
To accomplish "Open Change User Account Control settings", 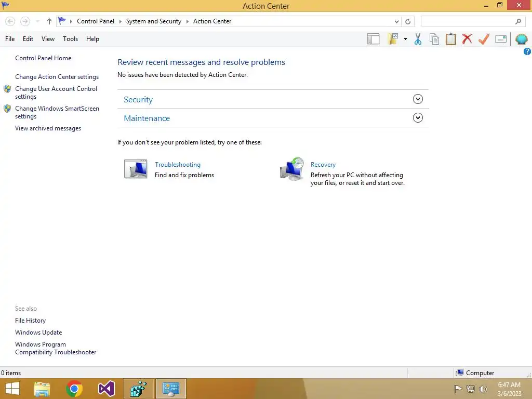I will [x=56, y=92].
